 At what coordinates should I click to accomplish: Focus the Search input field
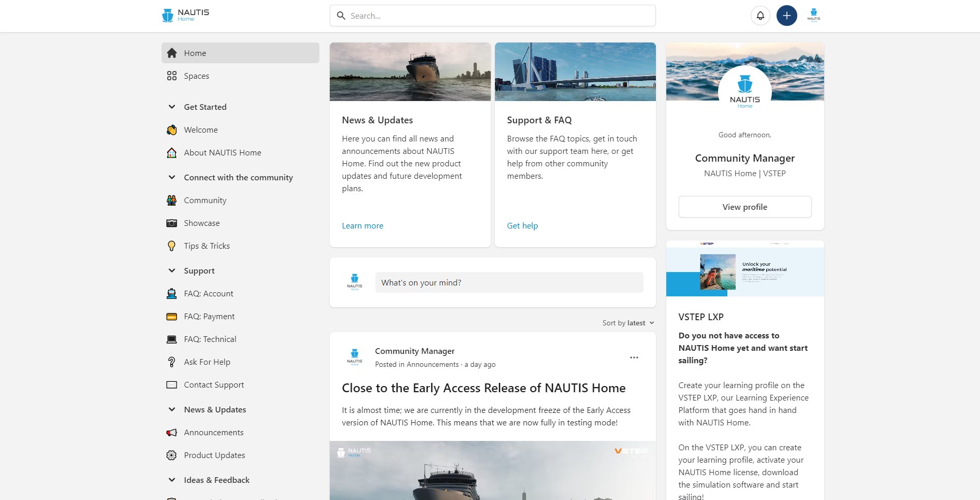493,16
